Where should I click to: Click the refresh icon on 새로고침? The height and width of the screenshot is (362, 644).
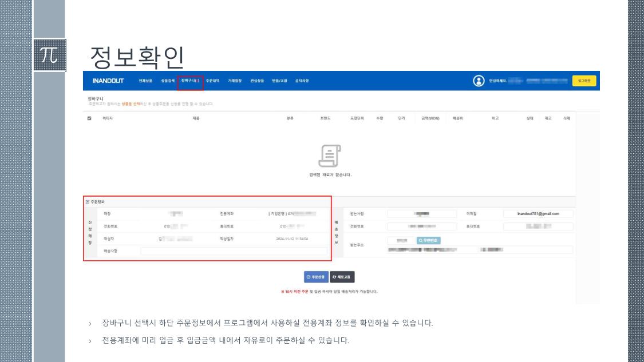[x=334, y=277]
